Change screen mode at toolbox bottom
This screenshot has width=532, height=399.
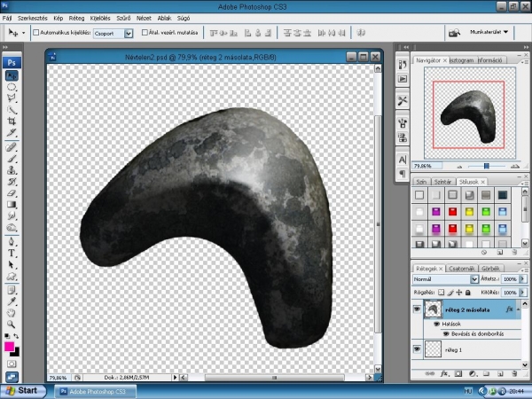[12, 377]
